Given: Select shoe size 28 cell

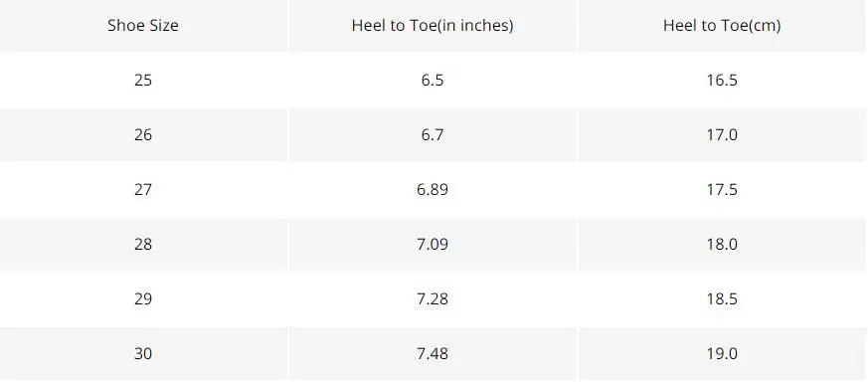Looking at the screenshot, I should click(143, 244).
